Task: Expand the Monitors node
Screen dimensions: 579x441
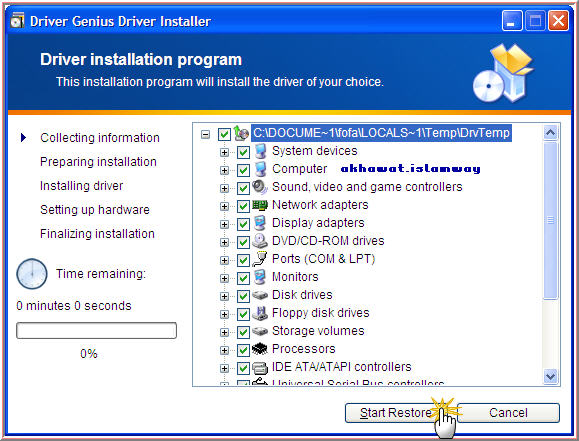Action: [224, 278]
